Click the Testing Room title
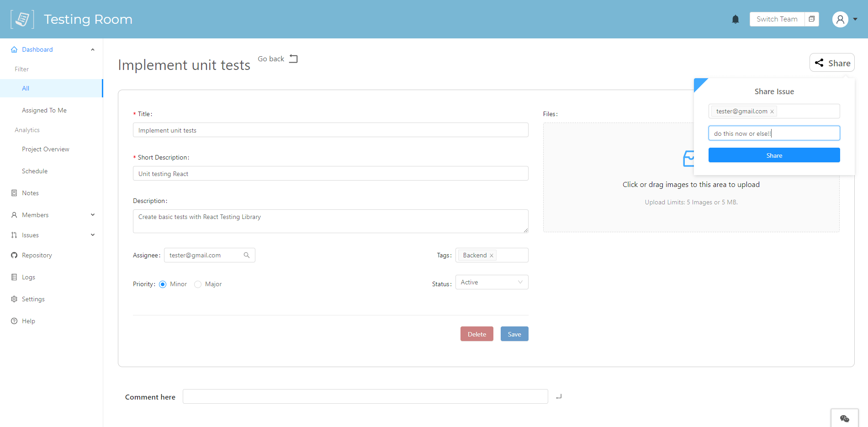The width and height of the screenshot is (868, 427). tap(88, 19)
